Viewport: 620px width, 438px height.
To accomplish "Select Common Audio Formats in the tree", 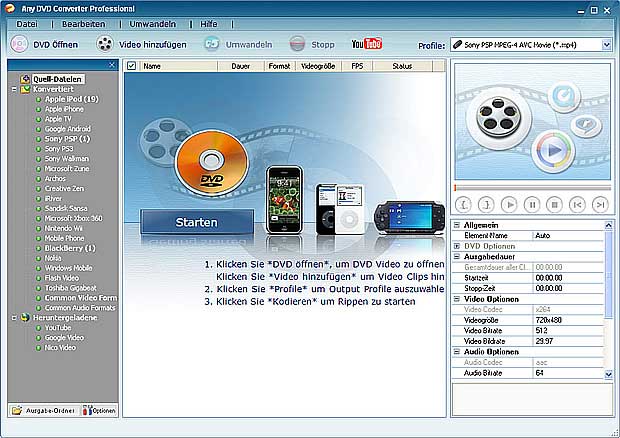I will [80, 308].
